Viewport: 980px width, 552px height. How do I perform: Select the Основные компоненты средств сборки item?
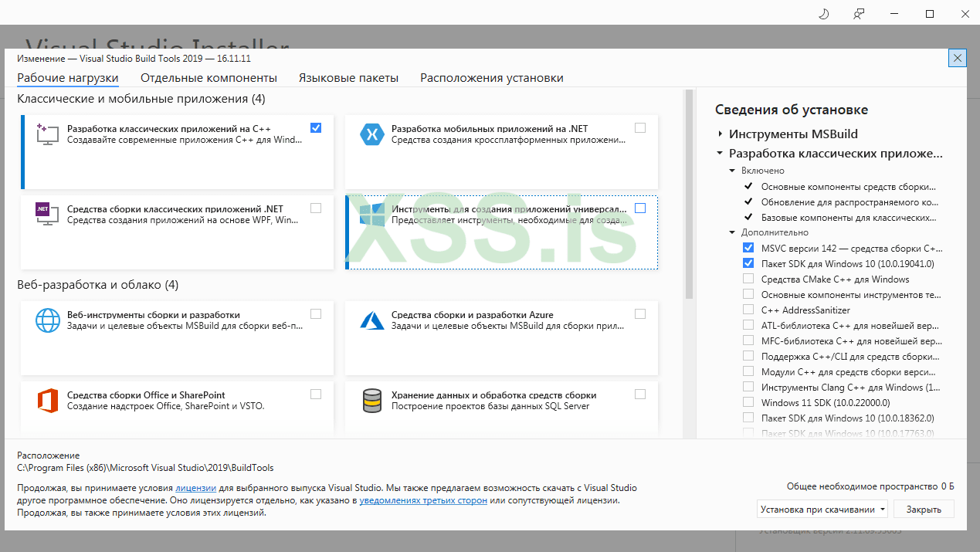(x=849, y=186)
